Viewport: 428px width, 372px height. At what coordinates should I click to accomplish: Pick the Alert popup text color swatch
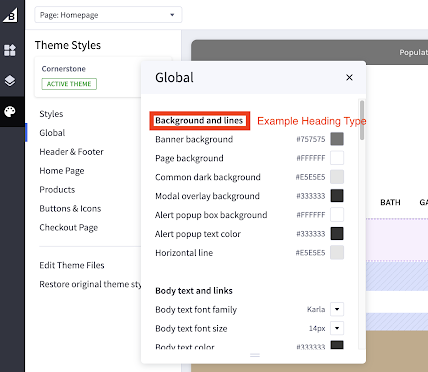tap(337, 234)
